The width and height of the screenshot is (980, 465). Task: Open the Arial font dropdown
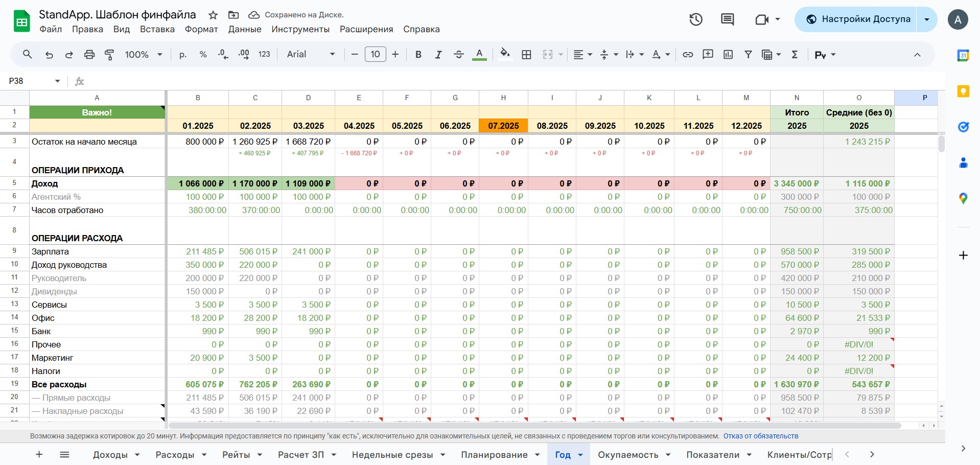tap(311, 55)
